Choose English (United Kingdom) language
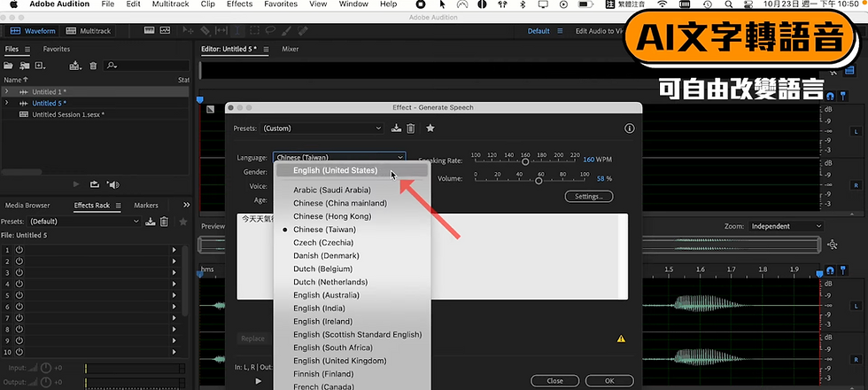 click(353, 361)
